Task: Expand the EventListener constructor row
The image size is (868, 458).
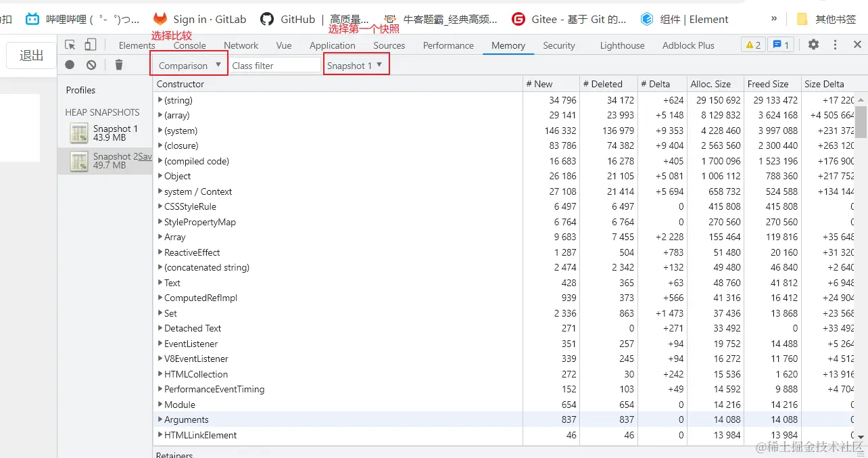Action: click(160, 344)
